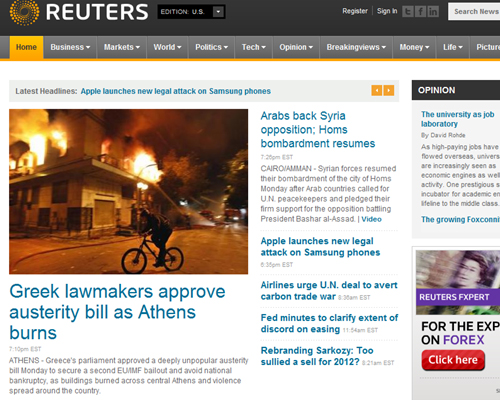Open the Breakingviews menu
500x400 pixels.
click(x=356, y=47)
